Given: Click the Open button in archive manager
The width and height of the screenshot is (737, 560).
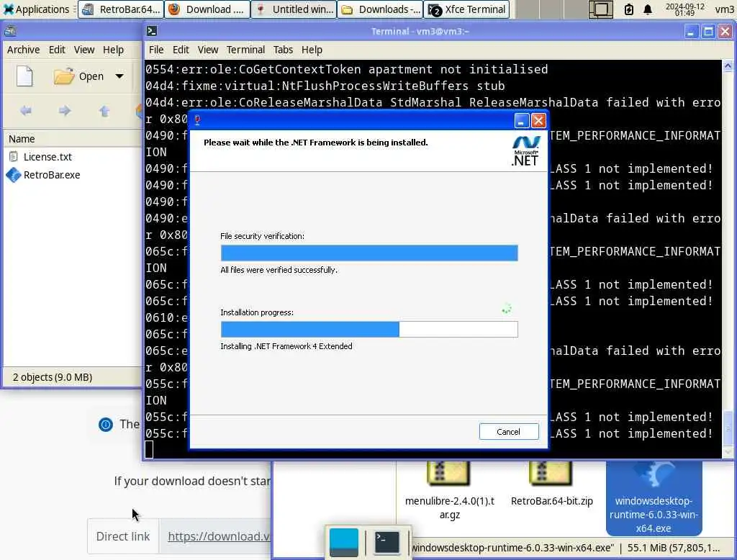Looking at the screenshot, I should point(78,76).
